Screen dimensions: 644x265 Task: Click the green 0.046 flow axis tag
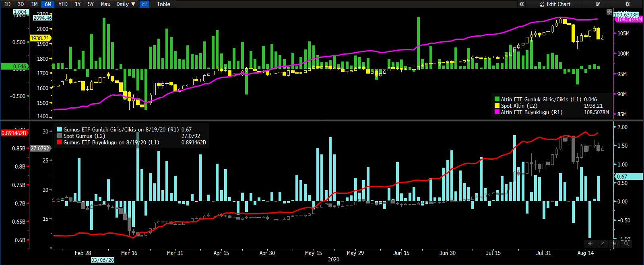[14, 66]
